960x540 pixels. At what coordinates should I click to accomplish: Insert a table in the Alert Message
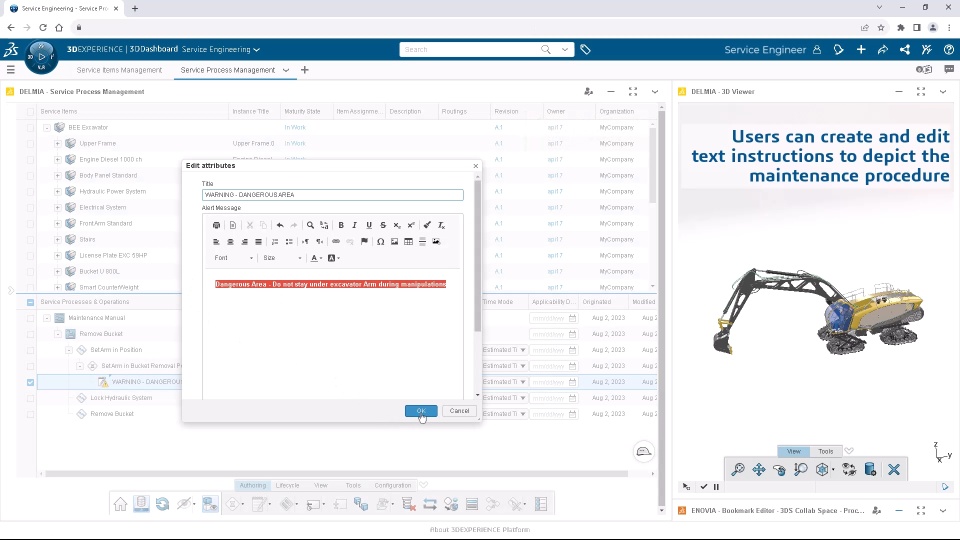(408, 241)
